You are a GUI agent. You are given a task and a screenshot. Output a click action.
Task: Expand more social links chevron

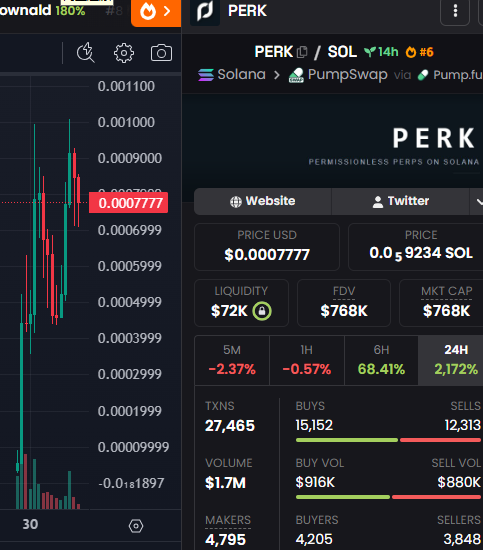(478, 201)
